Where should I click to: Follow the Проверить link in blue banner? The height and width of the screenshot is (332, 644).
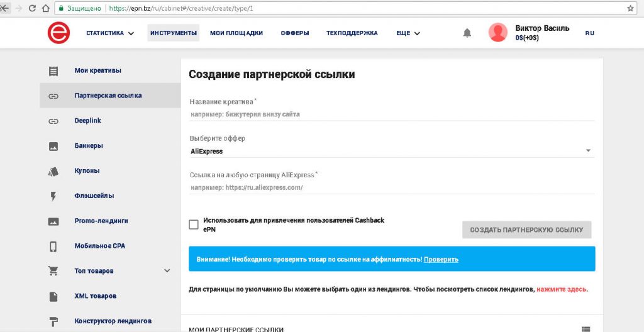click(441, 259)
